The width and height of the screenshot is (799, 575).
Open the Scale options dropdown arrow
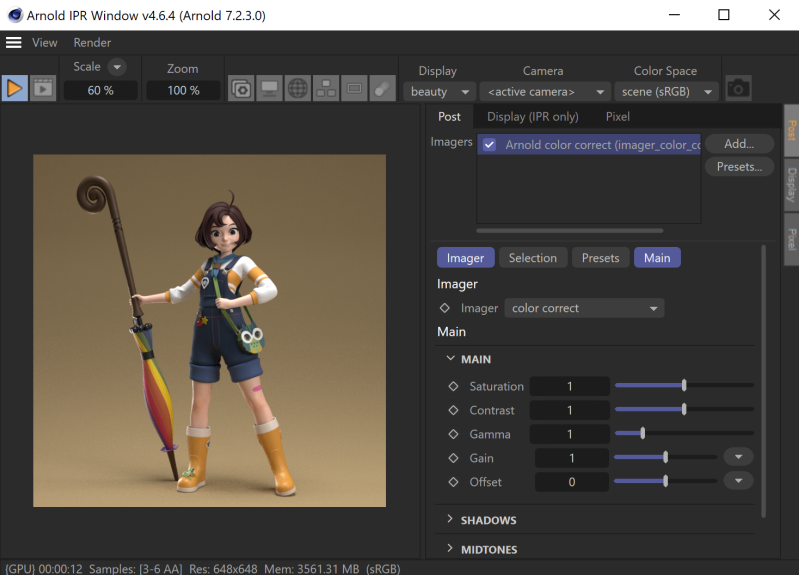(x=117, y=67)
